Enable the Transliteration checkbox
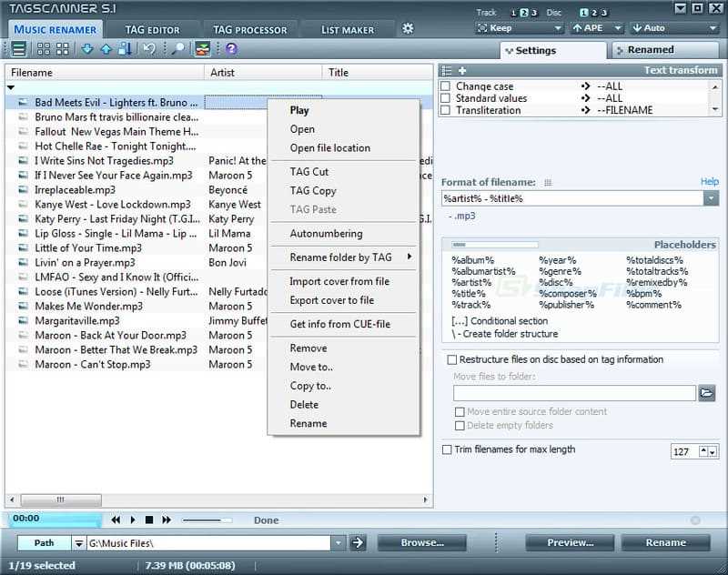This screenshot has height=575, width=728. [x=445, y=110]
